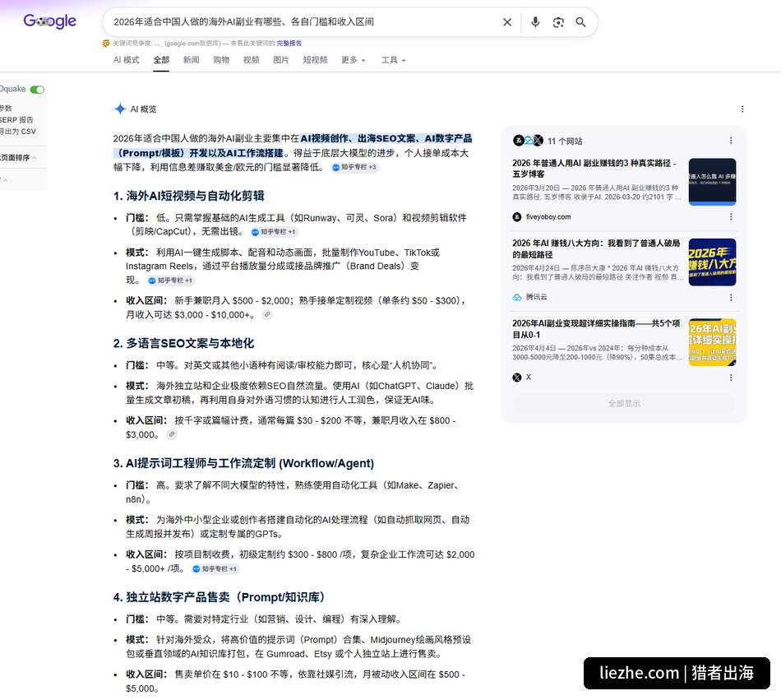Expand 页面排序 section
Viewport: 781px width, 700px height.
[18, 157]
